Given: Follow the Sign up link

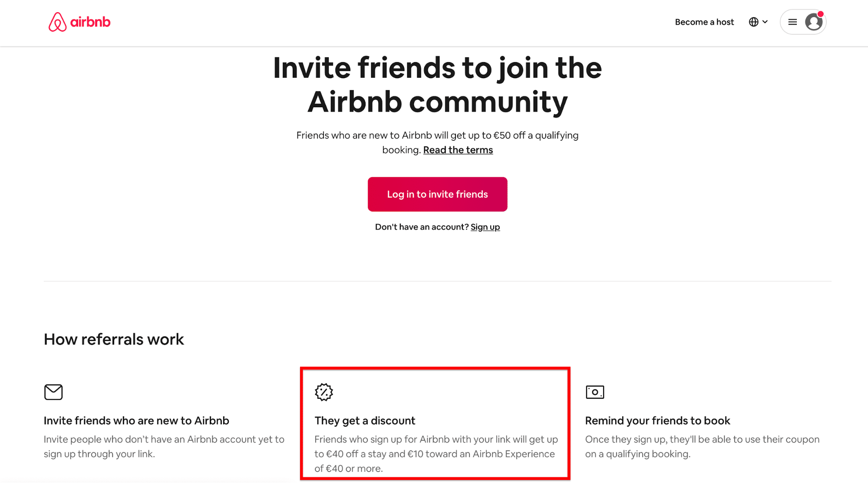Looking at the screenshot, I should pos(485,227).
